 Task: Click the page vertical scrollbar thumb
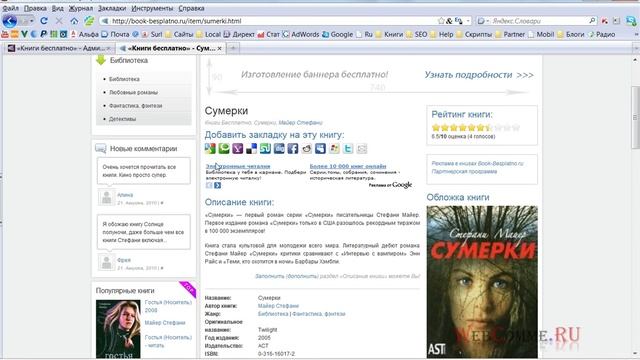636,118
